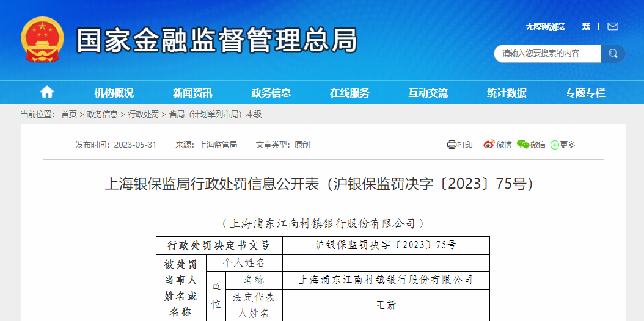
Task: Click the 行政处罚决定书文号 header cell
Action: click(219, 245)
